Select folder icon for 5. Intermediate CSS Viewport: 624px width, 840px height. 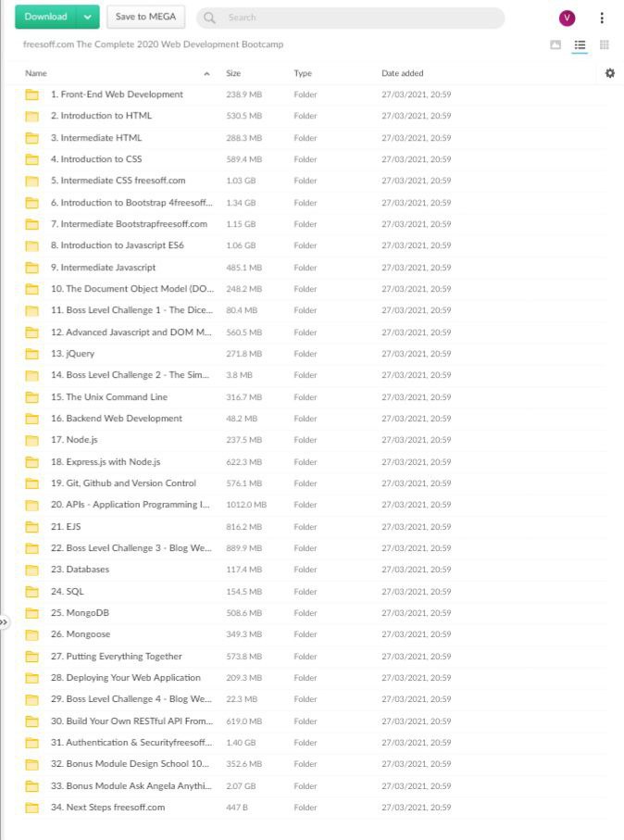point(32,181)
